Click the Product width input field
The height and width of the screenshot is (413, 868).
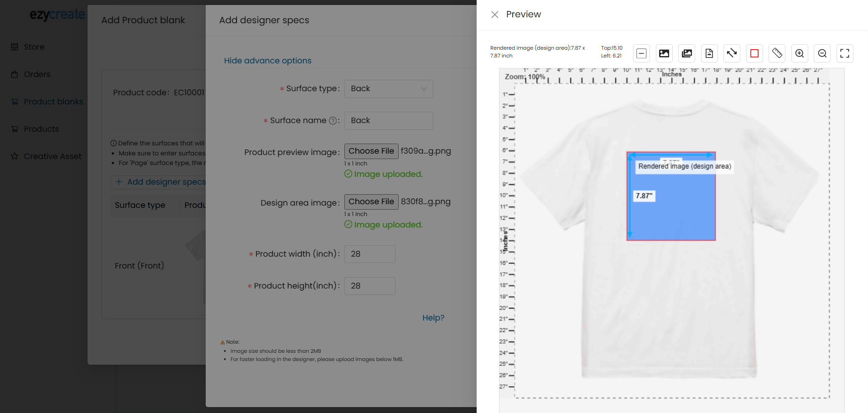tap(369, 254)
